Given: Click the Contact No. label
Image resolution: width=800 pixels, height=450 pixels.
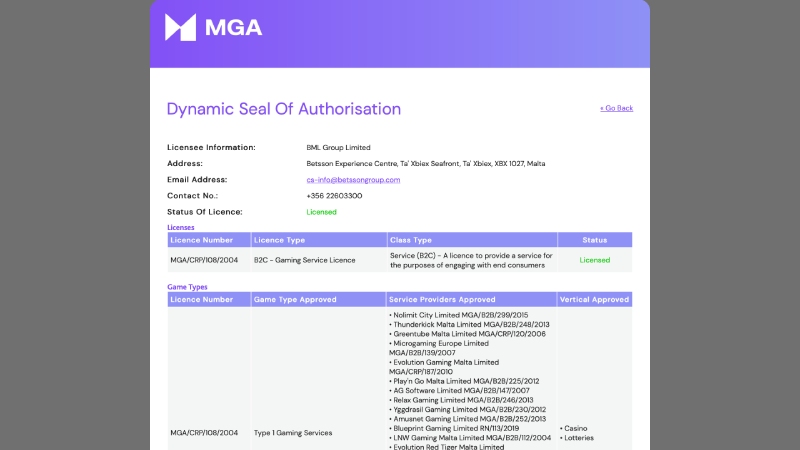Looking at the screenshot, I should pyautogui.click(x=192, y=196).
